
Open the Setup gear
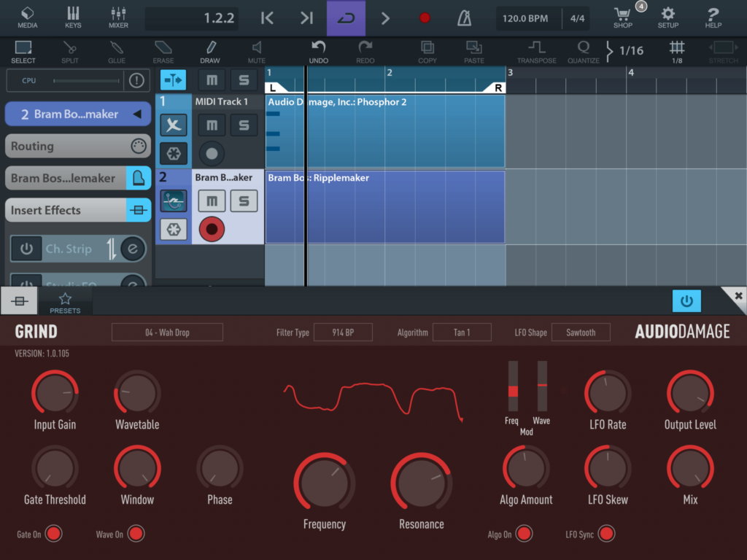pyautogui.click(x=668, y=17)
